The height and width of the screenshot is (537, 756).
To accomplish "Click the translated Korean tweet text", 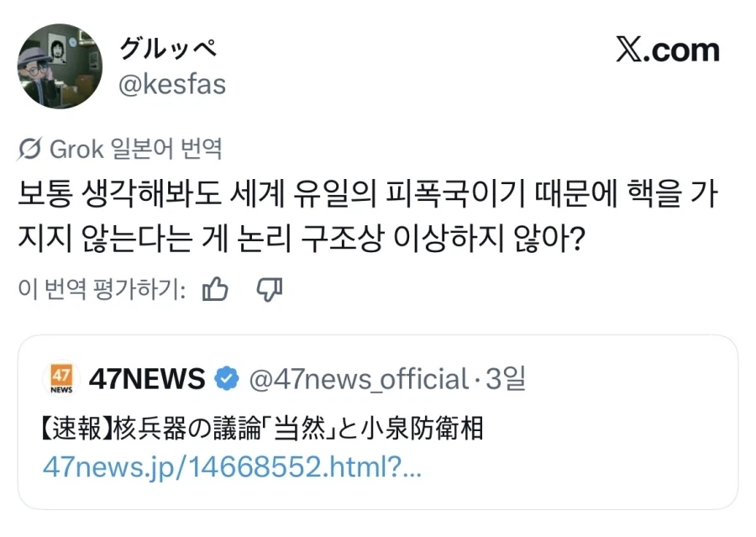I will point(369,216).
